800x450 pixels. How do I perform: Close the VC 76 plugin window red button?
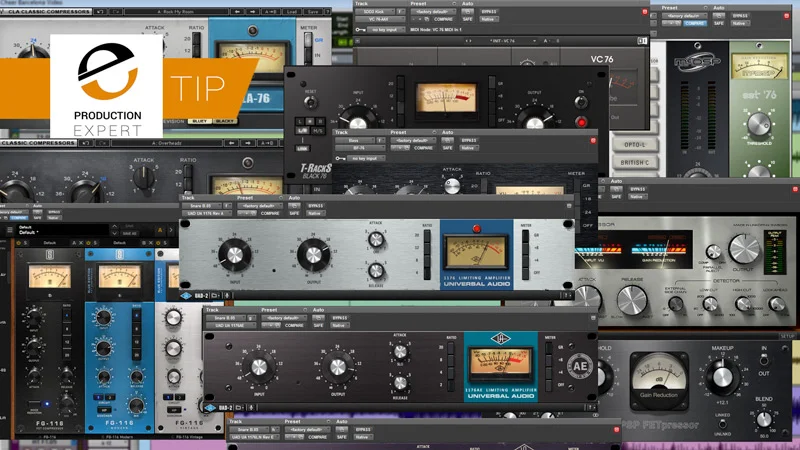click(644, 11)
